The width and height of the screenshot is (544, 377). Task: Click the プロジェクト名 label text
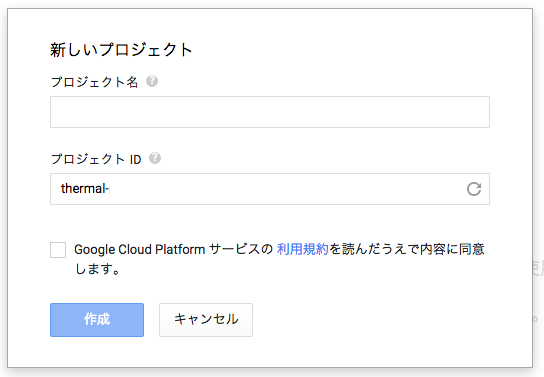[94, 82]
